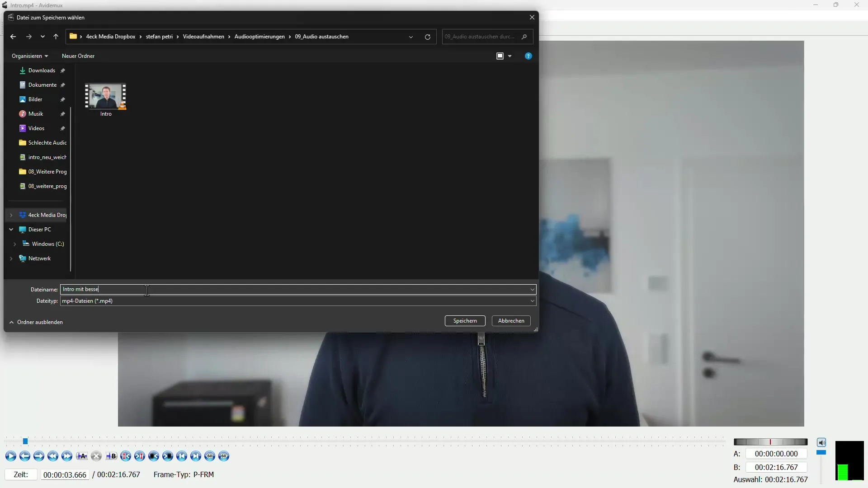Toggle collapse the Ordner ausblenden section
Viewport: 868px width, 488px height.
click(11, 322)
